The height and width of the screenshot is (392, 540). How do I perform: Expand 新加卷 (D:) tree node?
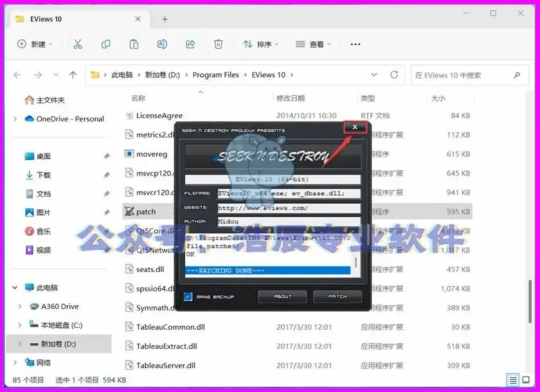coord(20,344)
